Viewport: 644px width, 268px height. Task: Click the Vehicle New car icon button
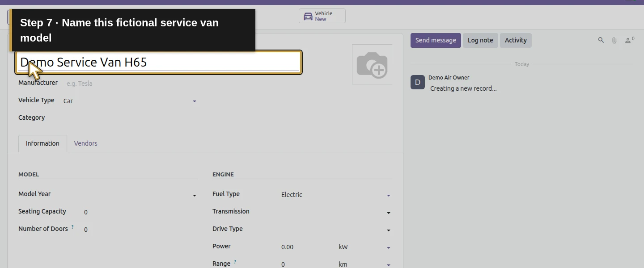tap(322, 16)
